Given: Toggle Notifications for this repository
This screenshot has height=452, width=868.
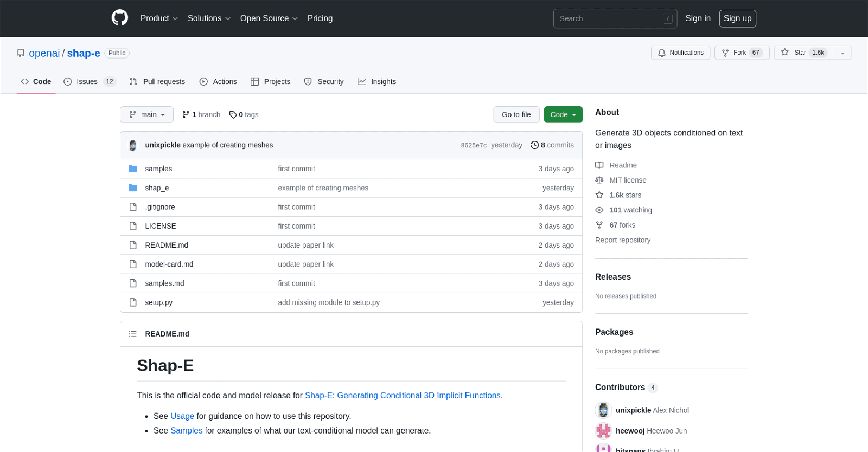Looking at the screenshot, I should [x=680, y=53].
